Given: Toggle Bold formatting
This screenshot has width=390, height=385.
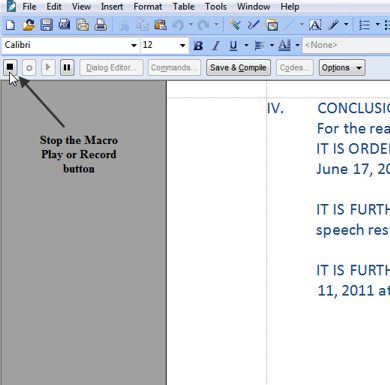Looking at the screenshot, I should click(x=198, y=45).
